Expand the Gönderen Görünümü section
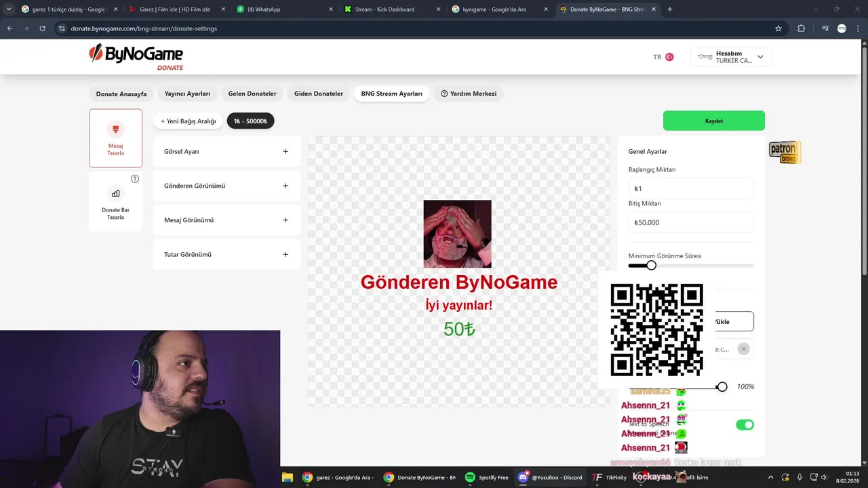This screenshot has width=868, height=488. [x=227, y=186]
